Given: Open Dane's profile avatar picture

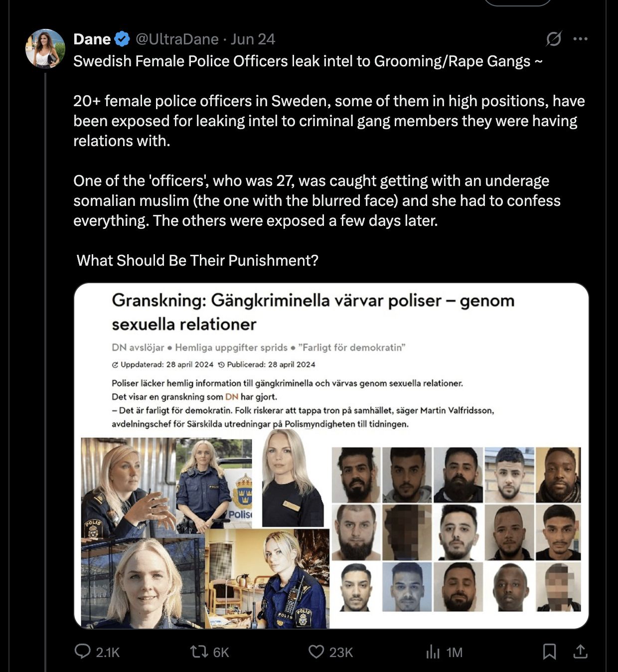Looking at the screenshot, I should click(45, 48).
